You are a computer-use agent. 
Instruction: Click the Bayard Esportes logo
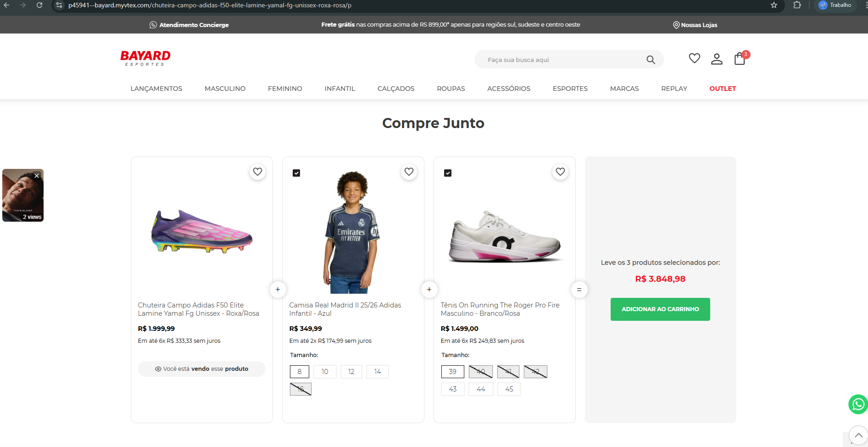pos(145,58)
